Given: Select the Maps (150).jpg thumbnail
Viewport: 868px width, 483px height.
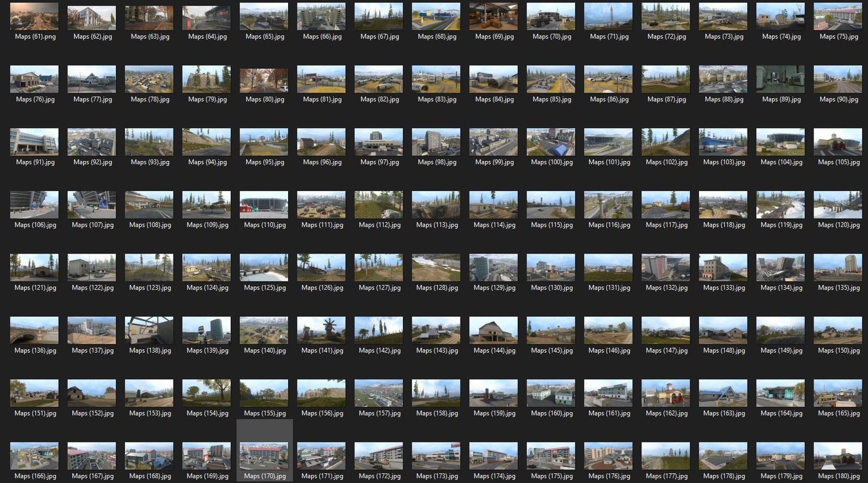Looking at the screenshot, I should tap(838, 331).
